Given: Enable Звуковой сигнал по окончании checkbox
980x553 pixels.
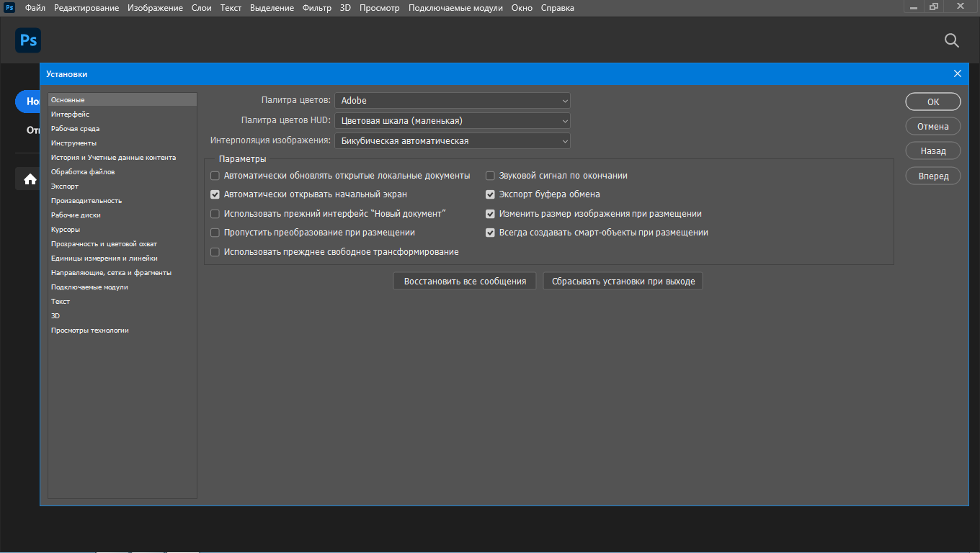Looking at the screenshot, I should point(490,176).
